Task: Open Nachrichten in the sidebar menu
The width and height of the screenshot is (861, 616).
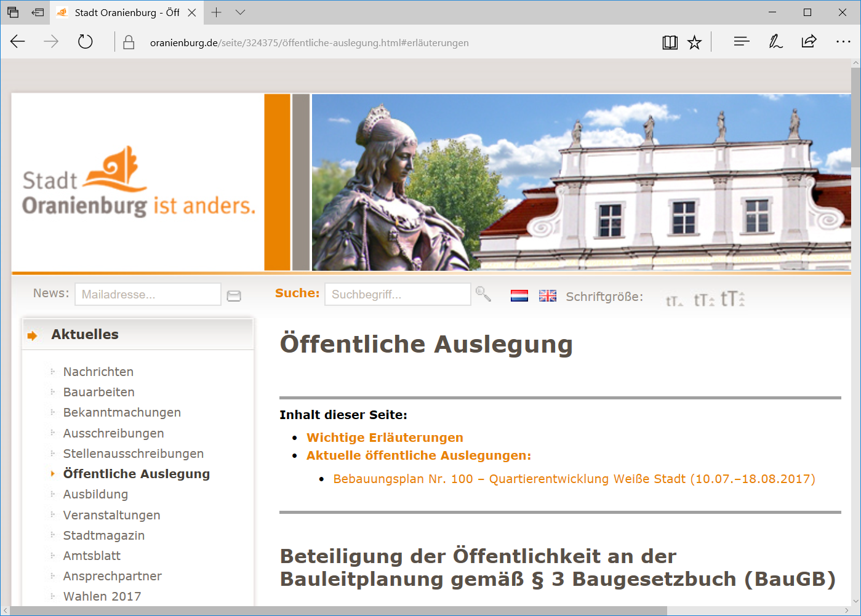Action: click(98, 372)
